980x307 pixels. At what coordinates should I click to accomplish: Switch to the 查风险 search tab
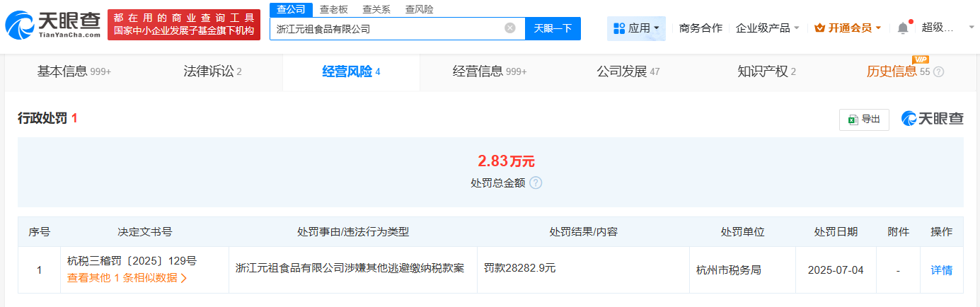[419, 9]
